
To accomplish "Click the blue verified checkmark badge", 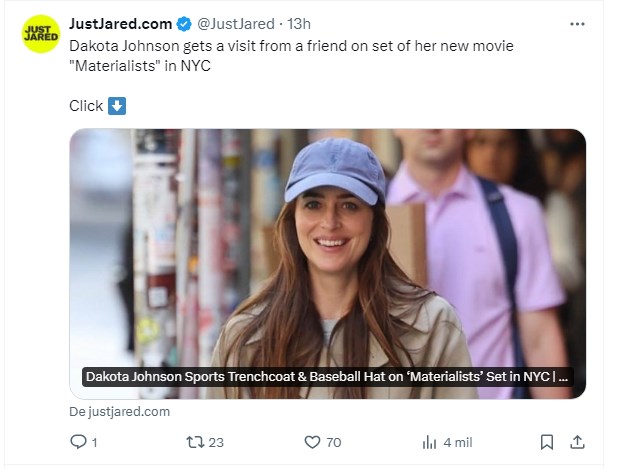I will pos(184,24).
